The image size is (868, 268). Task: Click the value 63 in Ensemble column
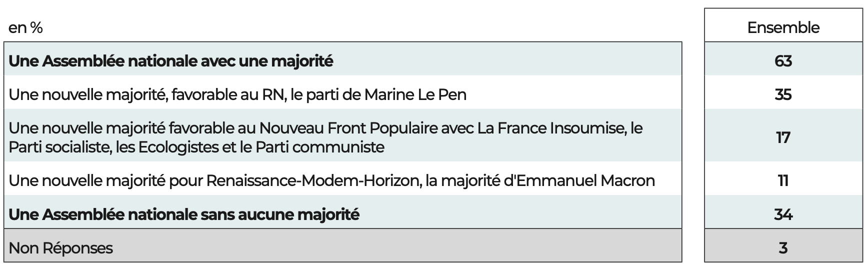(x=783, y=61)
